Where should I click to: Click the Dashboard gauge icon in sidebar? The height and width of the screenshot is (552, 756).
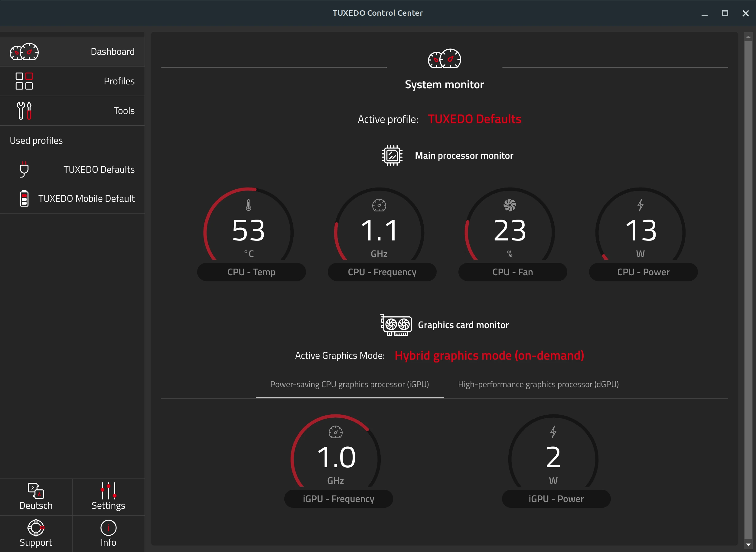pyautogui.click(x=24, y=52)
